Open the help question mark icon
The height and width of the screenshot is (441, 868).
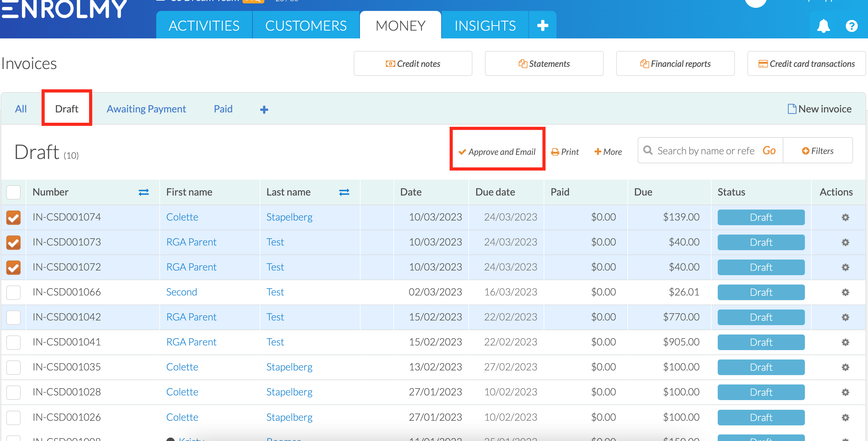click(x=851, y=26)
